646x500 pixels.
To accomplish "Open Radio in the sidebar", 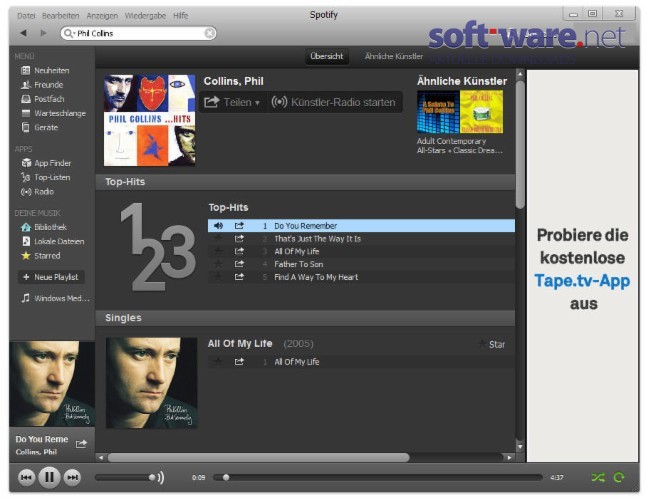I will (x=37, y=192).
